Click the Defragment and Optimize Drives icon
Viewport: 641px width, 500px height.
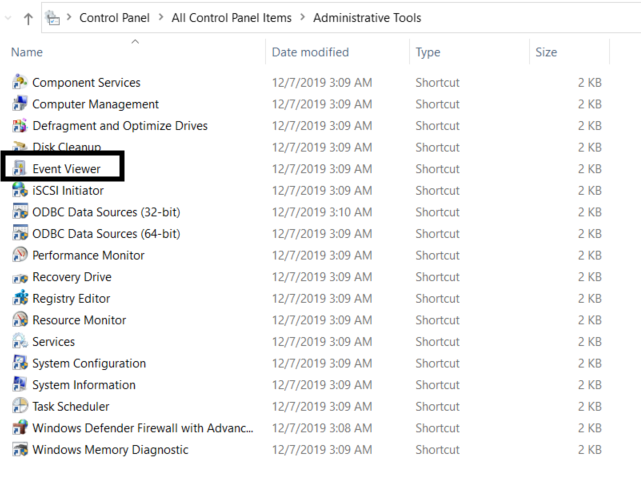[x=20, y=126]
